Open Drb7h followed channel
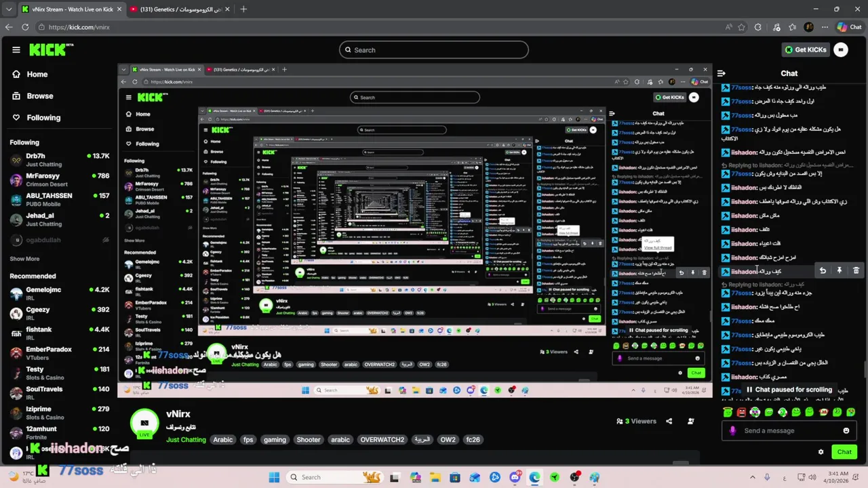868x488 pixels. click(60, 160)
